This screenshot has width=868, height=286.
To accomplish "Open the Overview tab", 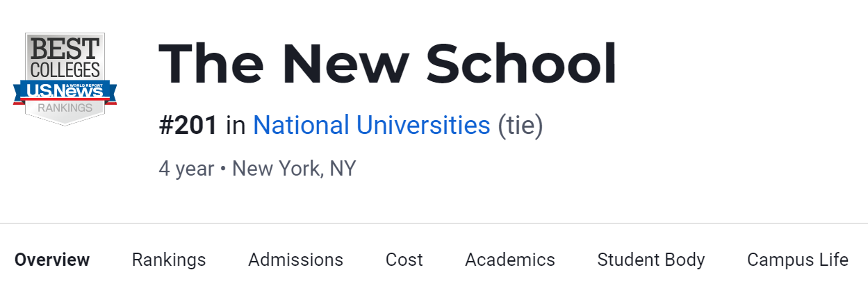I will [x=52, y=260].
